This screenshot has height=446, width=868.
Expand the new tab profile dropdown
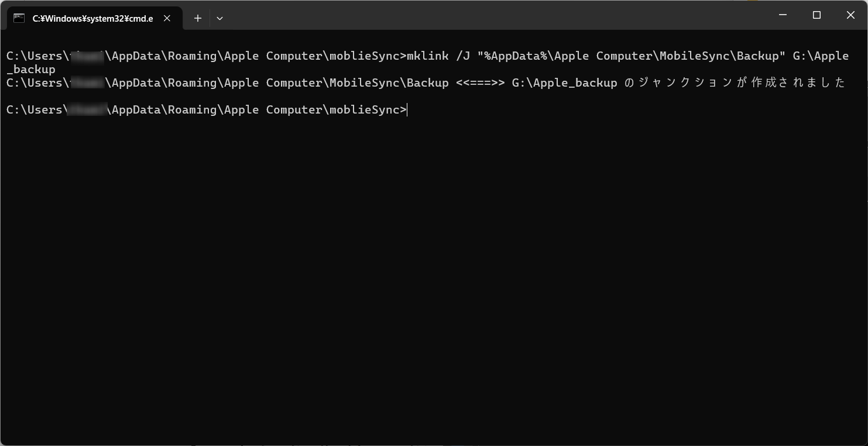[x=219, y=18]
